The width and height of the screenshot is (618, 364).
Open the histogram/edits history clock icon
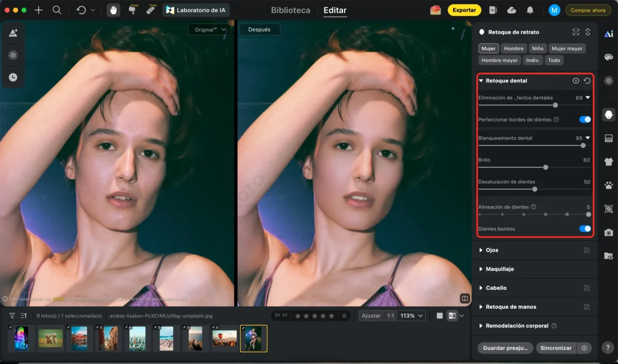(x=13, y=77)
